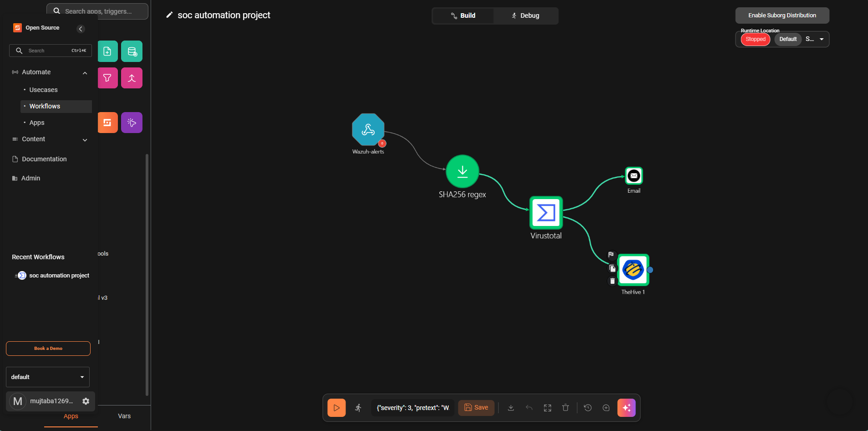Open workflow revision history clock icon

tap(588, 408)
